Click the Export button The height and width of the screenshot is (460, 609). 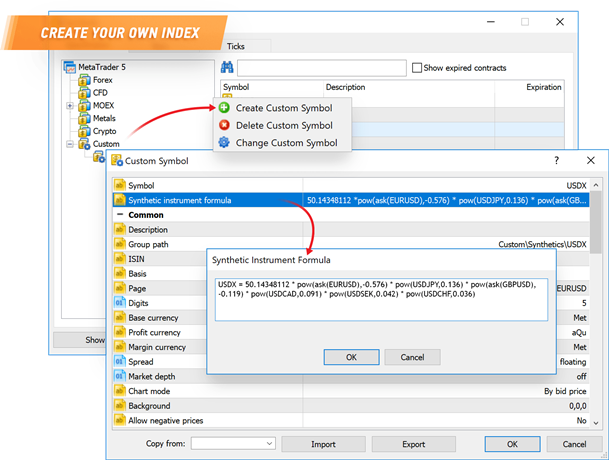click(x=413, y=443)
